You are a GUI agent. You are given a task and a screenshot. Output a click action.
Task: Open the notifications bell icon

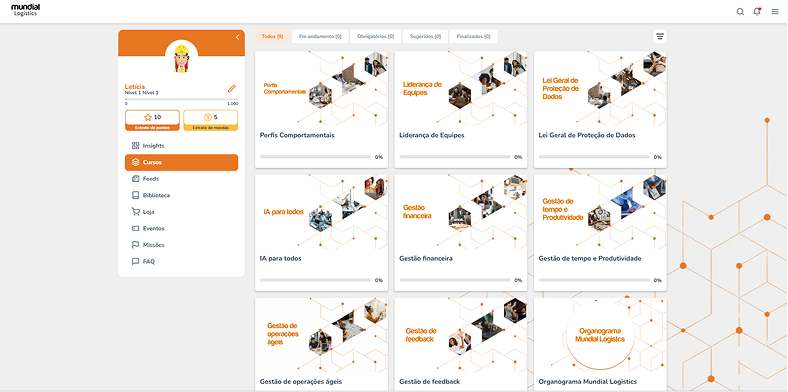pyautogui.click(x=757, y=12)
